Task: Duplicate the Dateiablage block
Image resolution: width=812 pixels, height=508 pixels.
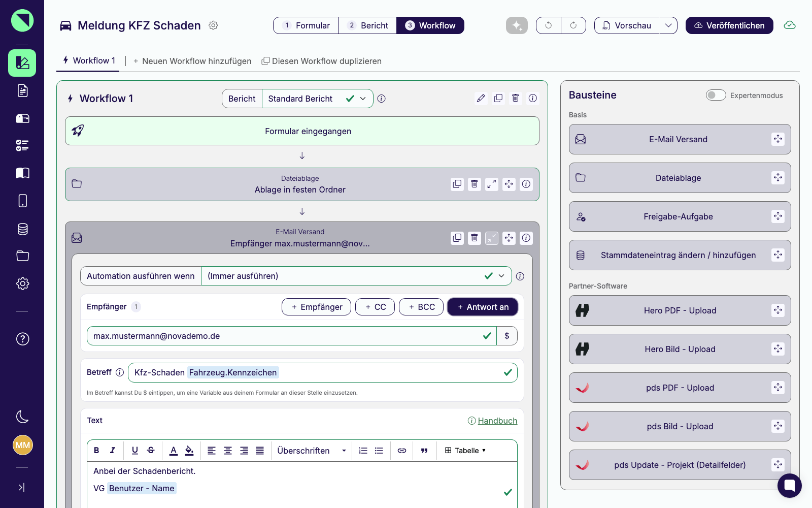Action: click(457, 184)
